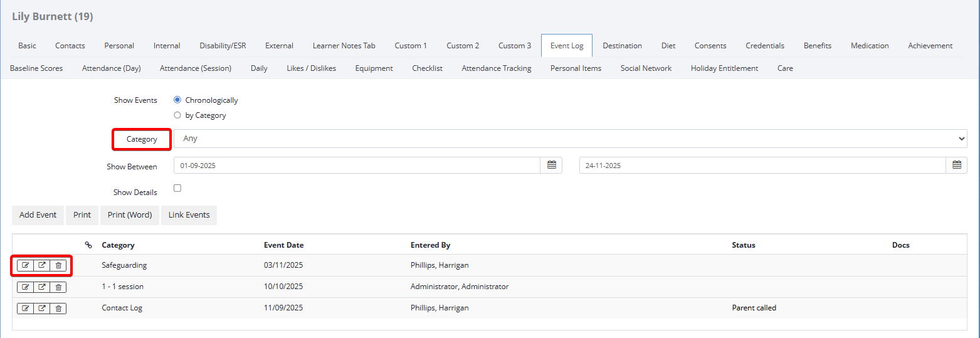Tick the Show Details checkbox
980x338 pixels.
(x=177, y=188)
